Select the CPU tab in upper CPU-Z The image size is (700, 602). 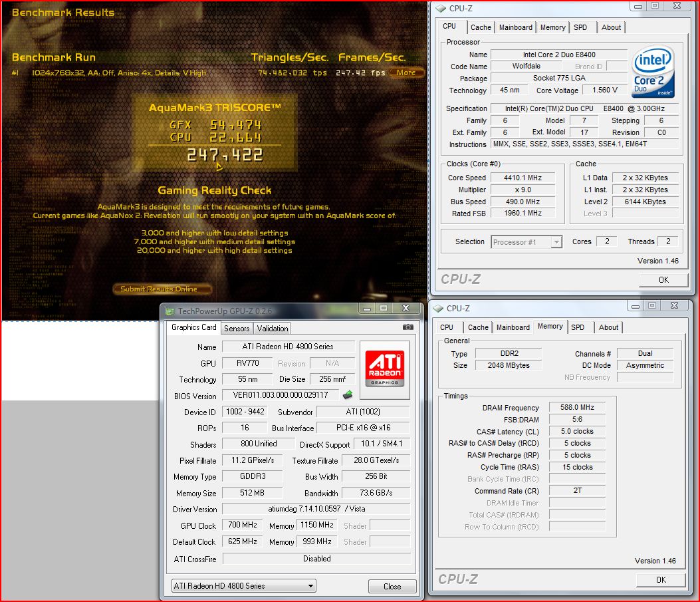pyautogui.click(x=449, y=26)
